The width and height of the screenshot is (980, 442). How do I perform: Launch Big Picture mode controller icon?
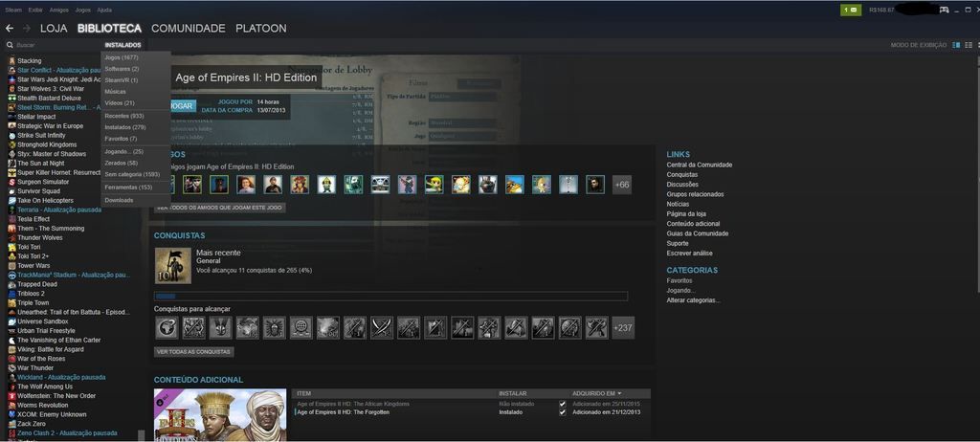pyautogui.click(x=944, y=10)
